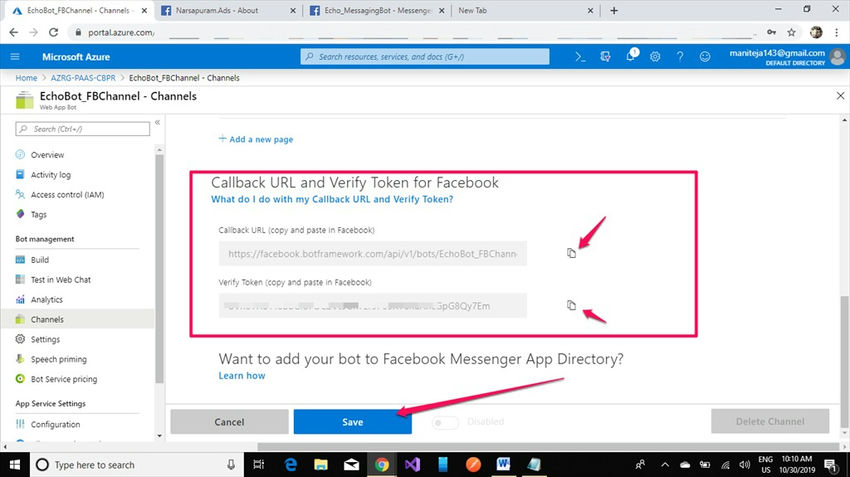Select Channels in the sidebar
The width and height of the screenshot is (850, 477).
pos(78,319)
